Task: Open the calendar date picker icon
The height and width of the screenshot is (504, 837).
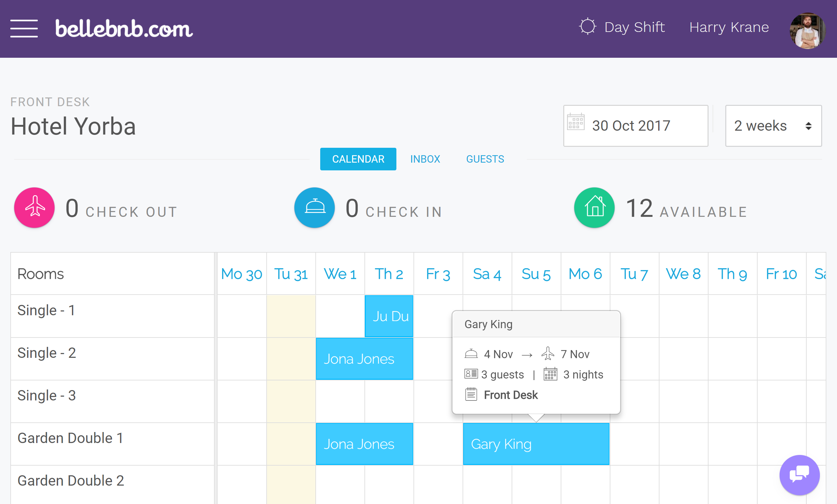Action: [576, 122]
